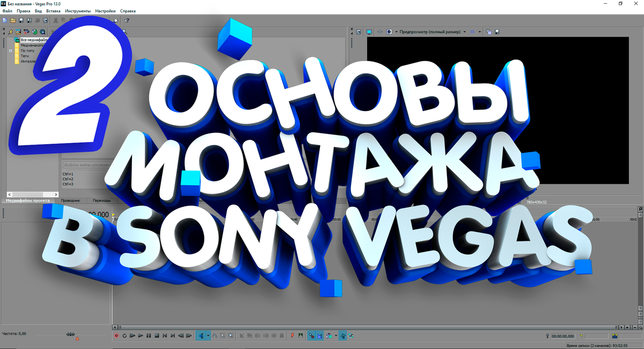Click the Get Media from Web icon
The height and width of the screenshot is (349, 644).
tap(42, 32)
